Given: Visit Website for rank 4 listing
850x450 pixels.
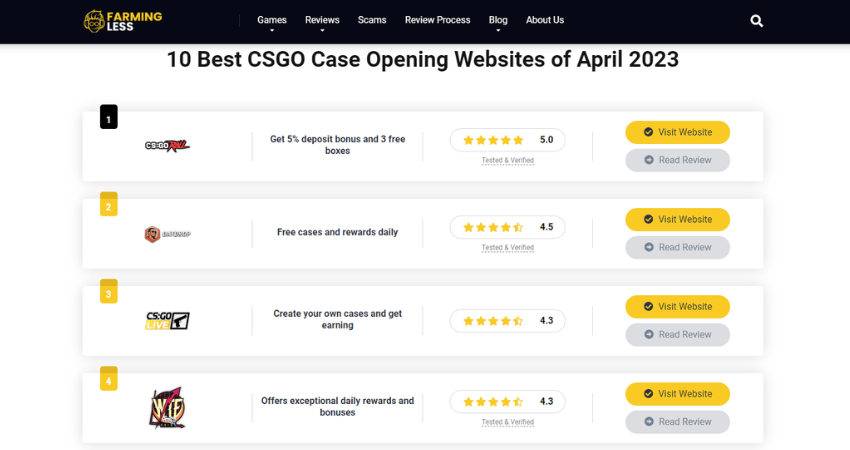Looking at the screenshot, I should click(x=678, y=394).
